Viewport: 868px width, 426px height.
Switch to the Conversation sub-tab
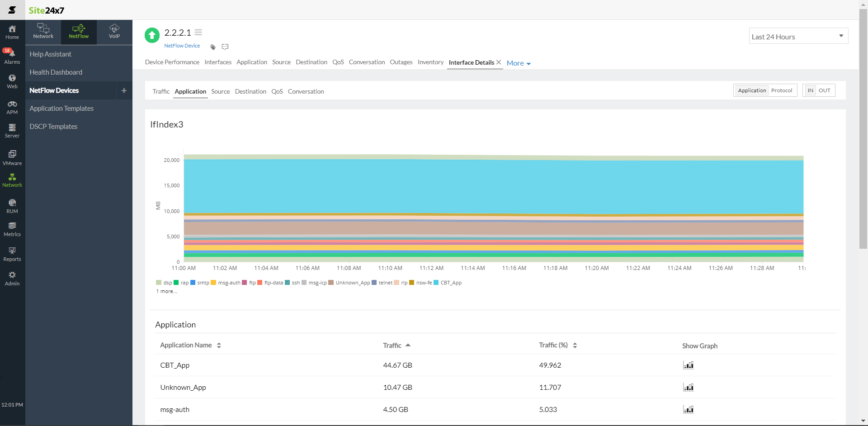point(306,91)
